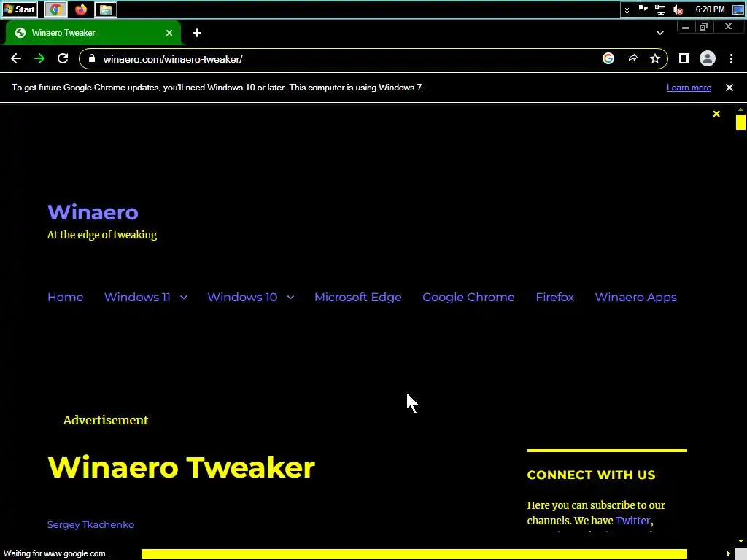Click the CONNECT WITH US heading
This screenshot has height=560, width=747.
pos(591,475)
